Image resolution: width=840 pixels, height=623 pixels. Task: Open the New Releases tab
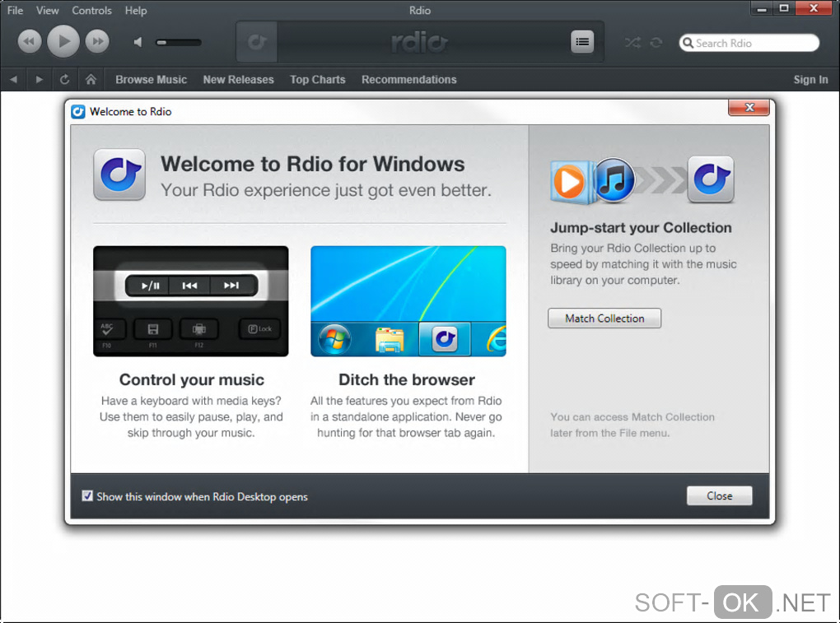tap(238, 80)
